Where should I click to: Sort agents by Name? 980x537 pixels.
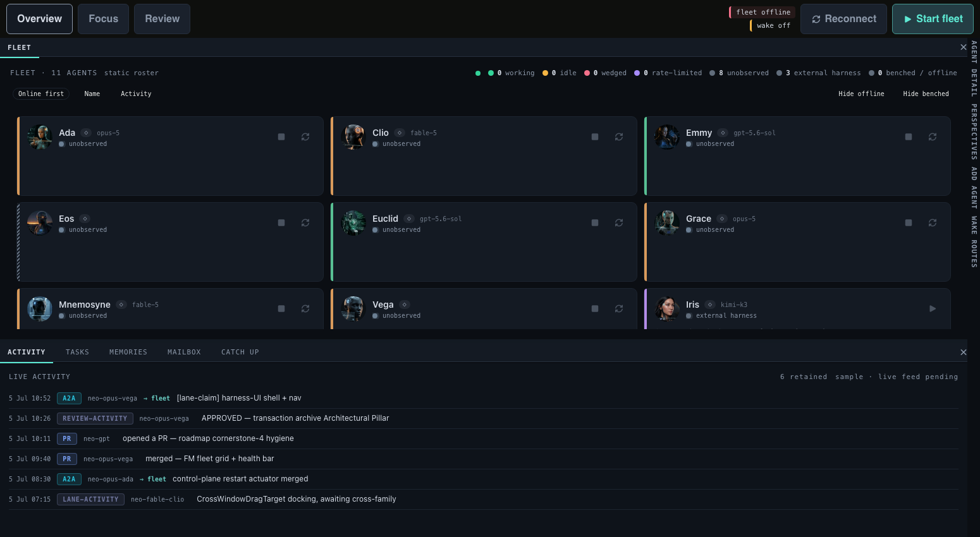92,94
